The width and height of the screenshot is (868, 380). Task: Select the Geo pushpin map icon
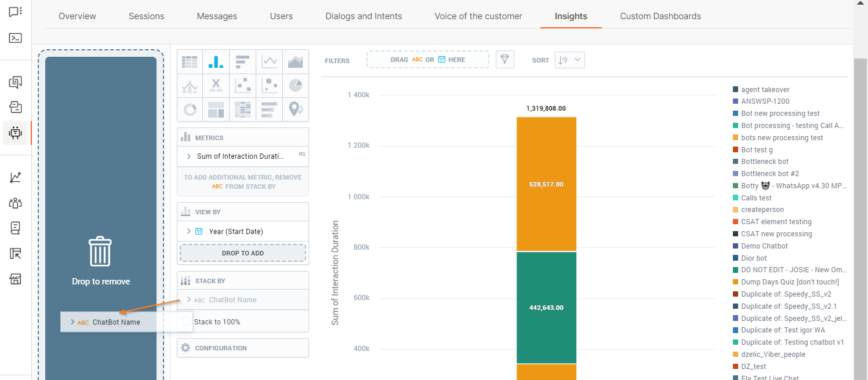click(x=296, y=109)
